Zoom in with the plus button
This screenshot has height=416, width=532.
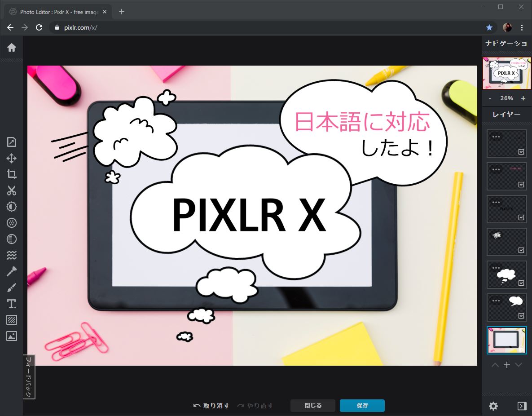(523, 98)
